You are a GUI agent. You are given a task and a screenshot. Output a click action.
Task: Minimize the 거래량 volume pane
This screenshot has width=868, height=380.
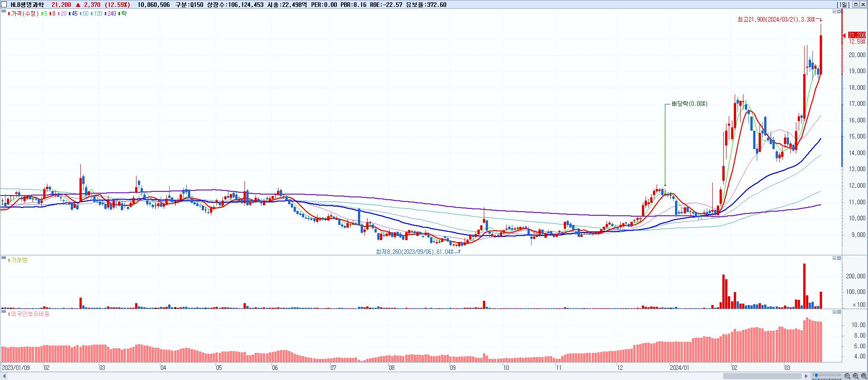(834, 258)
